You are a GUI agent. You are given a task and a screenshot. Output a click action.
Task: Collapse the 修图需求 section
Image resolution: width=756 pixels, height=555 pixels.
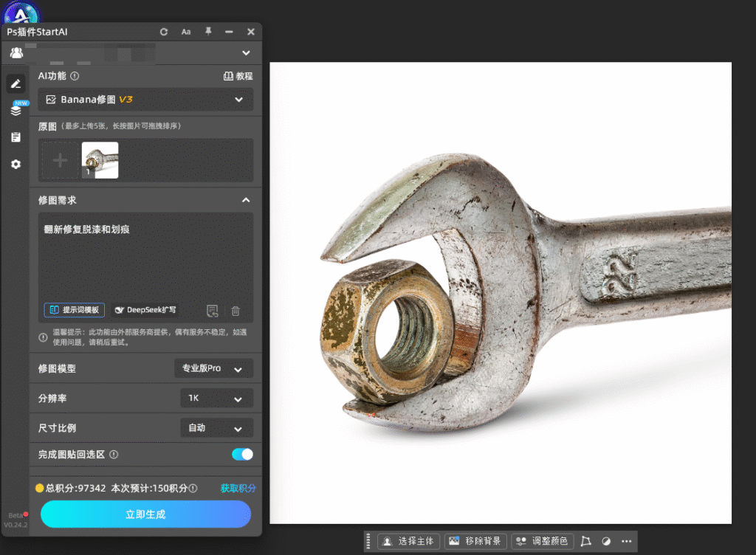(246, 200)
